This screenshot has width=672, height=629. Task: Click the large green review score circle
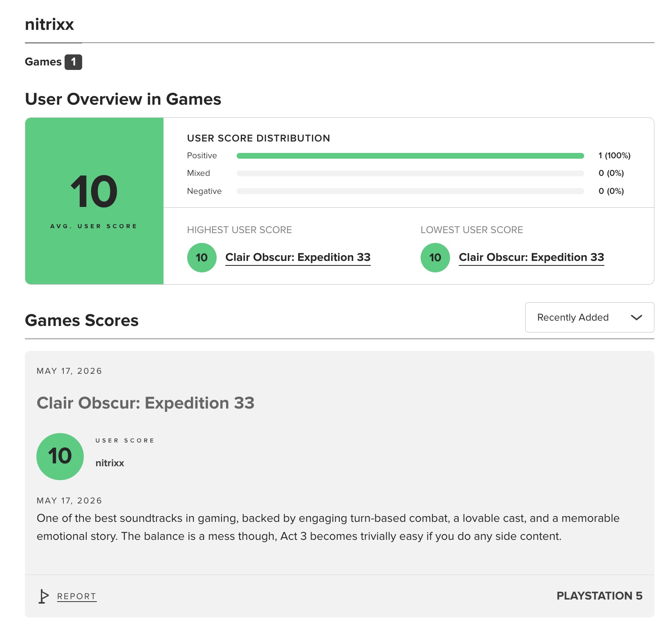[x=60, y=456]
